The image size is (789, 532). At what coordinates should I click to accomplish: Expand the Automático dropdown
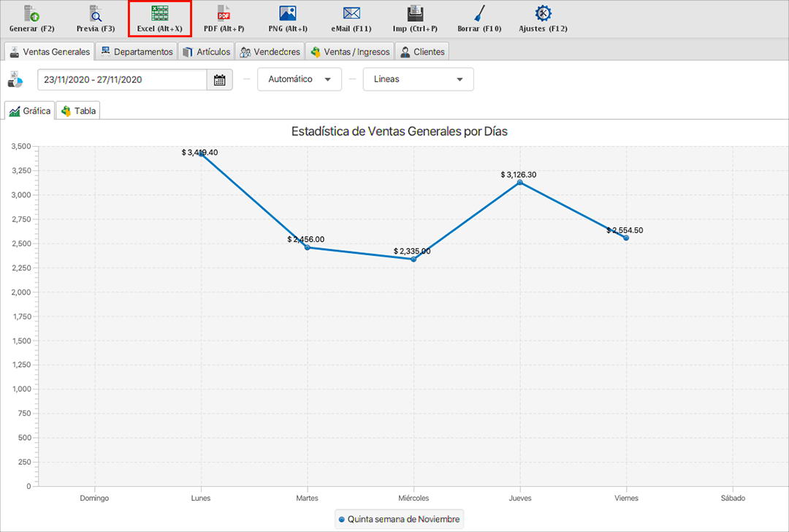[300, 80]
